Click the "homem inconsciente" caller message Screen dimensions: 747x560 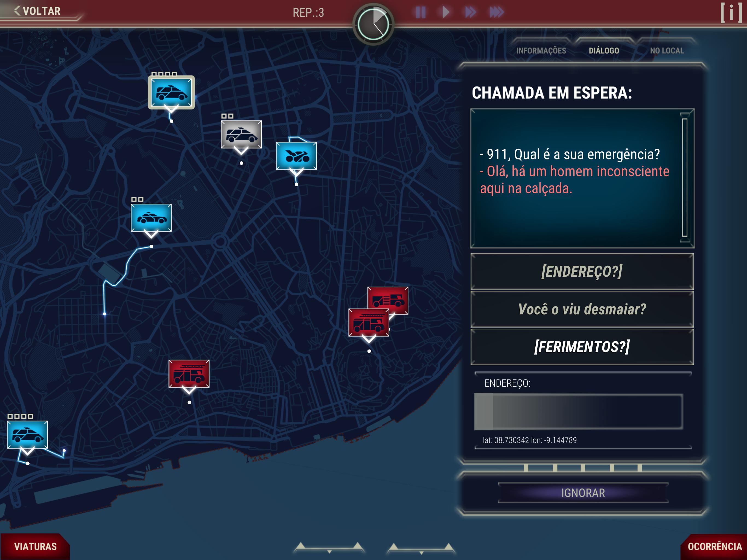point(574,180)
